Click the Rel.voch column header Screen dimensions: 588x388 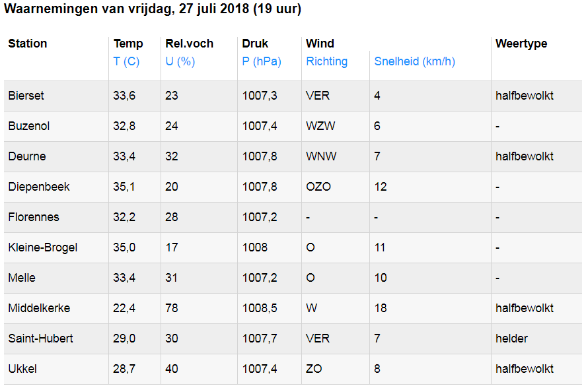point(189,44)
